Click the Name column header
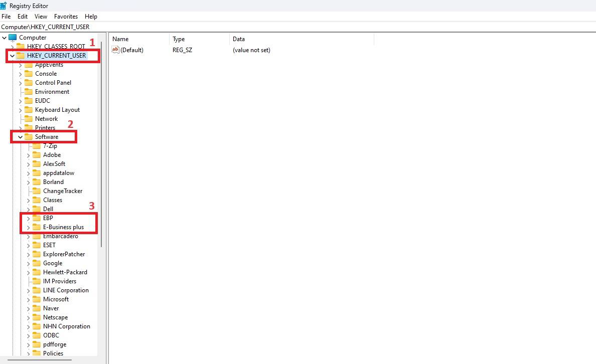 120,39
